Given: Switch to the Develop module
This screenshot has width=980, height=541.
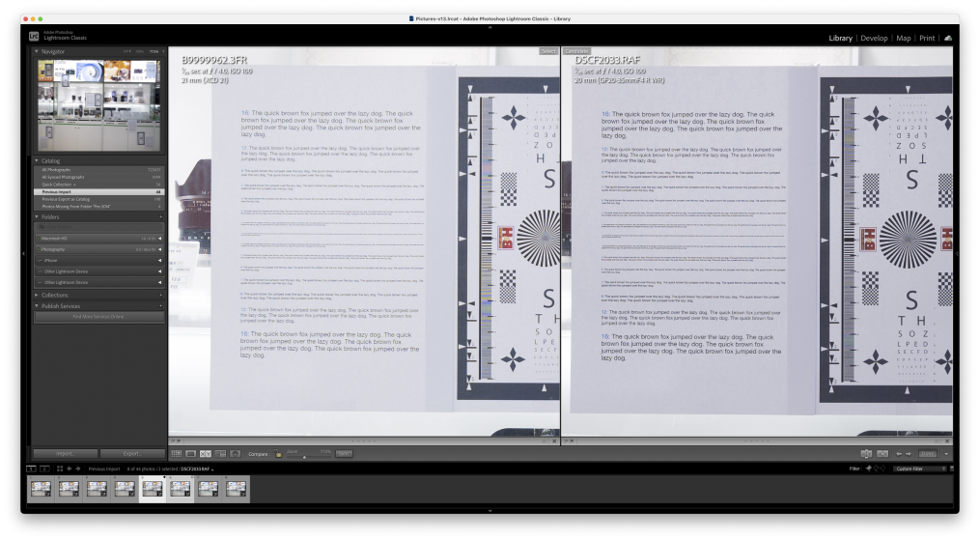Looking at the screenshot, I should tap(873, 38).
